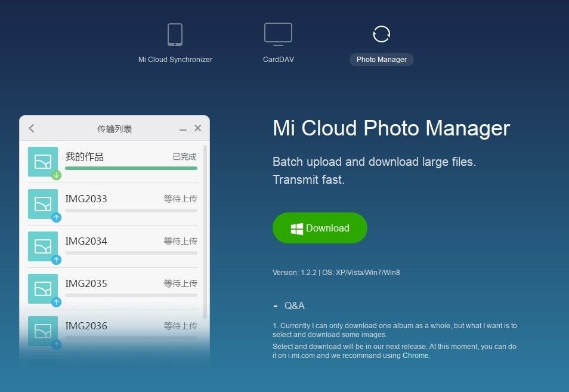Click the 已完成 status of 我的作品
Image resolution: width=569 pixels, height=392 pixels.
[x=185, y=157]
